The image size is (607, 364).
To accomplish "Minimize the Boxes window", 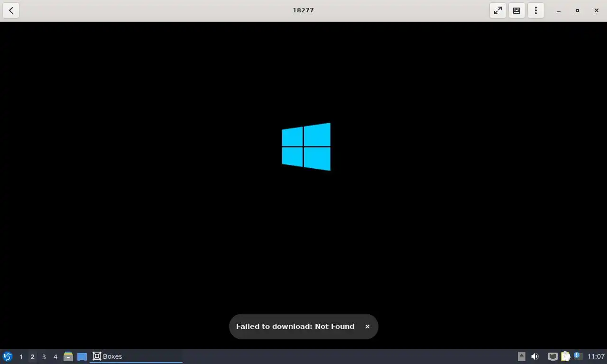I will point(559,10).
